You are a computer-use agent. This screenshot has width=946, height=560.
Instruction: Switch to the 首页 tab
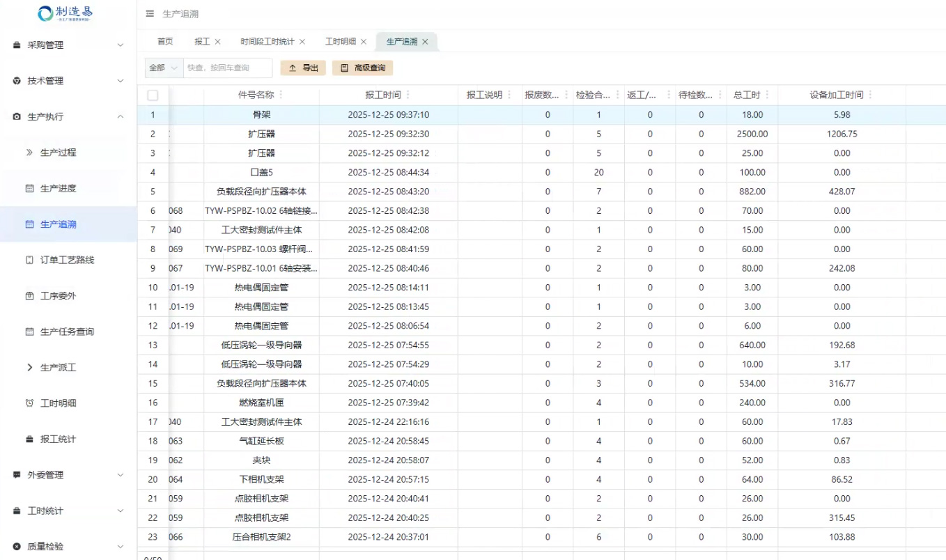coord(164,41)
